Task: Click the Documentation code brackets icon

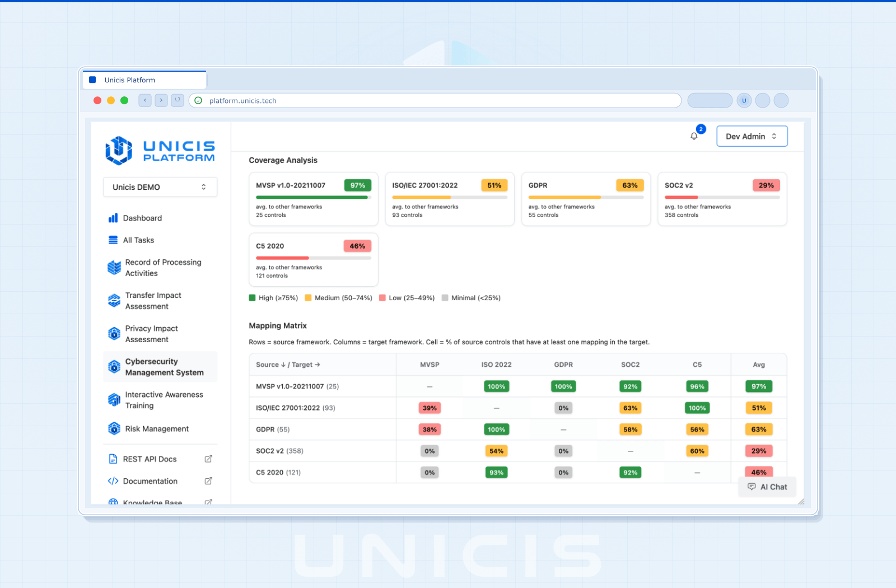Action: click(x=113, y=481)
